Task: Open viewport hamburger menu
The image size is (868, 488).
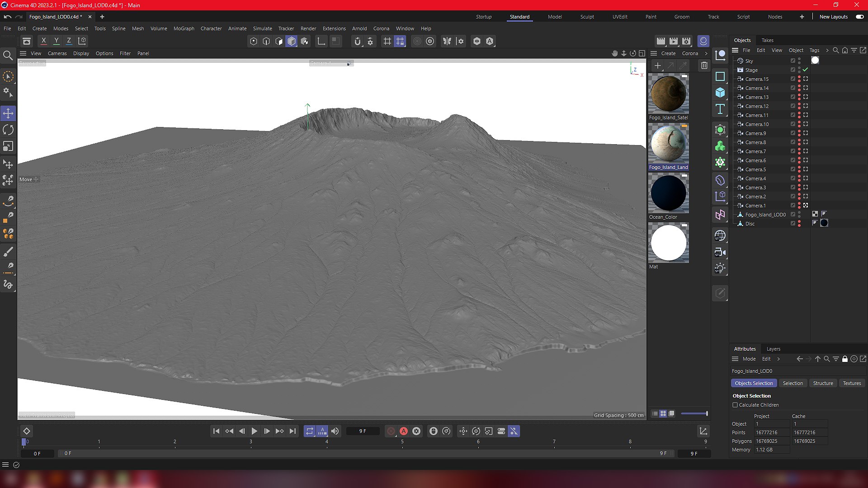Action: click(x=23, y=53)
